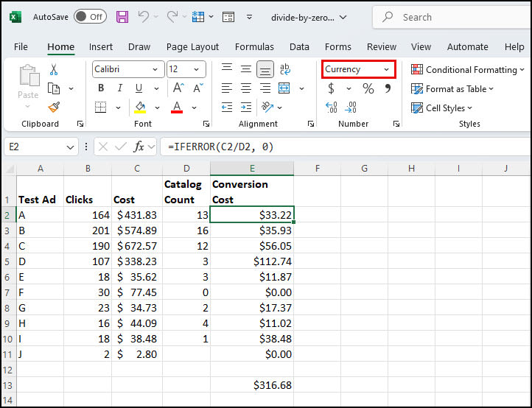This screenshot has height=408, width=532.
Task: Click the Orientation text rotation icon
Action: pyautogui.click(x=267, y=108)
